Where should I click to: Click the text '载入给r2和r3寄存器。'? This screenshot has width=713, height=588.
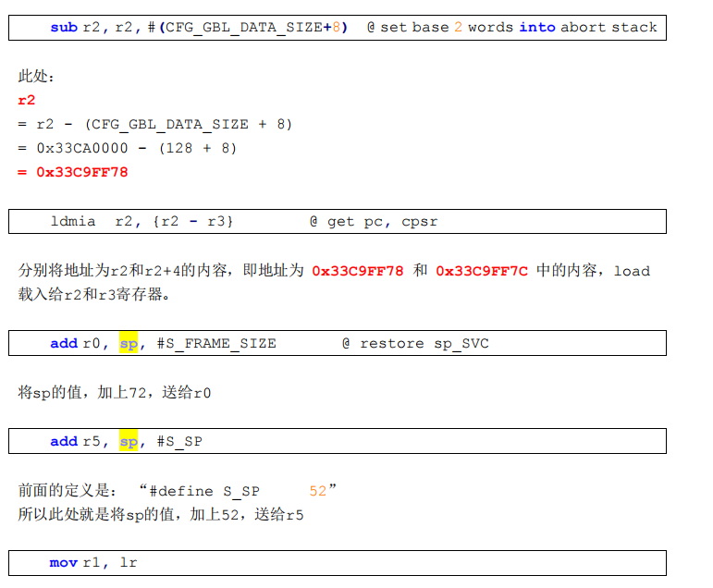click(x=94, y=295)
